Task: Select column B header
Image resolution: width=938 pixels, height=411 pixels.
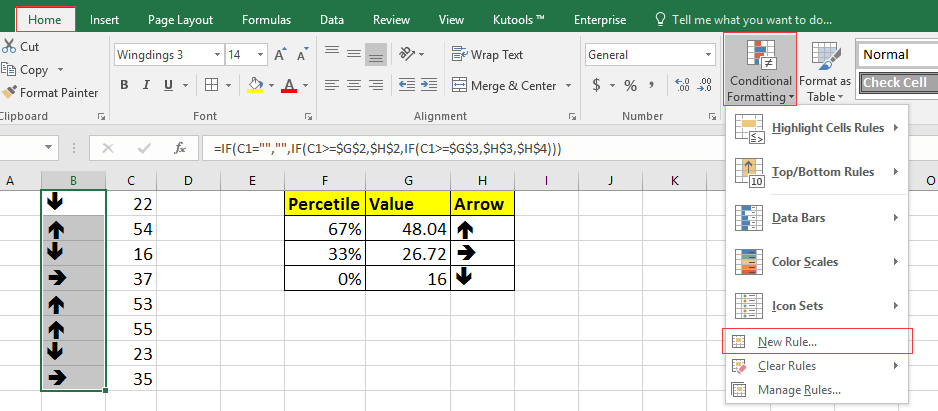Action: [x=73, y=180]
